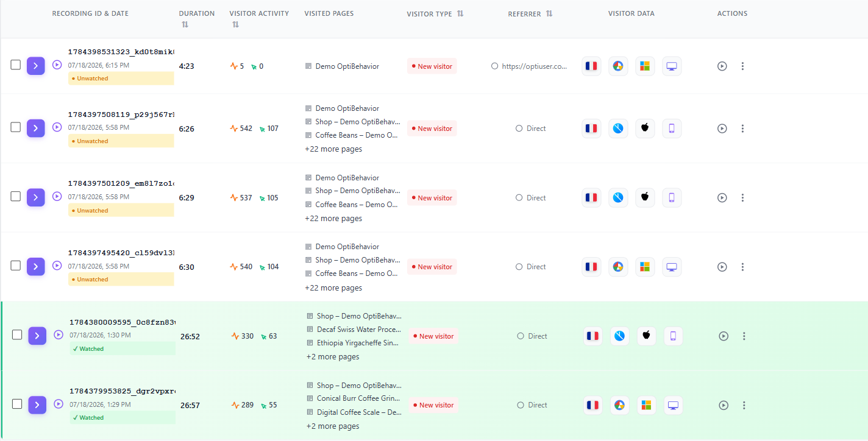The width and height of the screenshot is (868, 441).
Task: Play the 6:26 recording from Actions column
Action: (722, 129)
